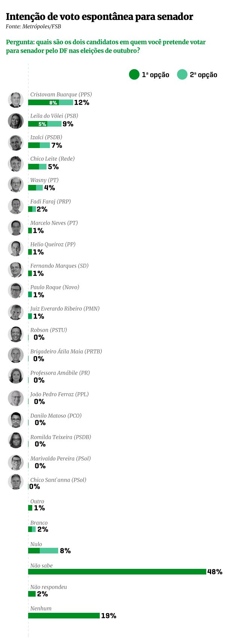This screenshot has width=225, height=644.
Task: Toggle the 1ª opção legend circle
Action: coord(134,74)
